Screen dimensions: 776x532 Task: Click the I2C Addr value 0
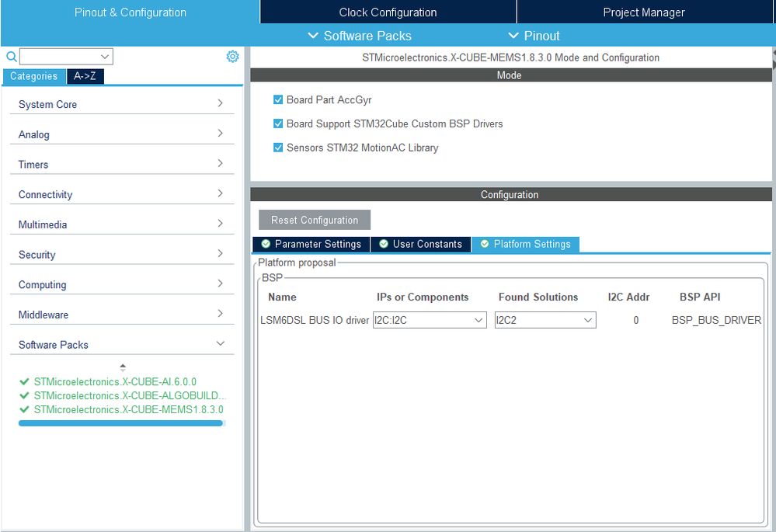pyautogui.click(x=636, y=320)
